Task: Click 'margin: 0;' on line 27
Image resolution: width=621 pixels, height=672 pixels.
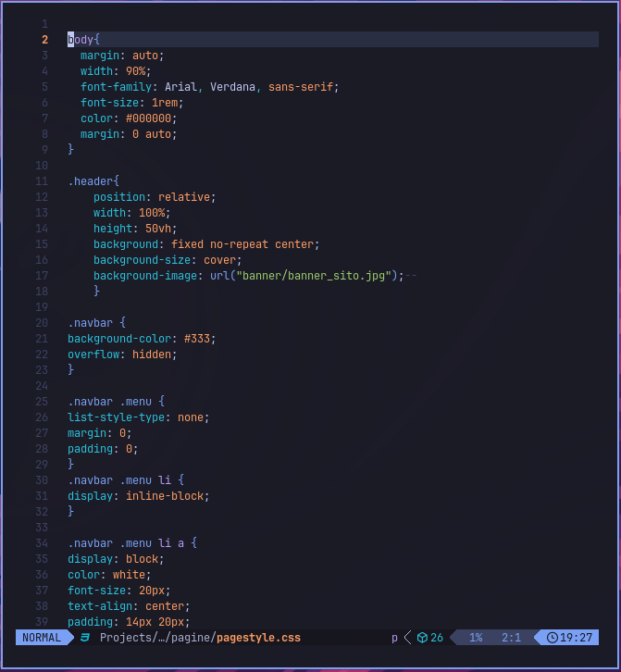Action: pos(99,433)
